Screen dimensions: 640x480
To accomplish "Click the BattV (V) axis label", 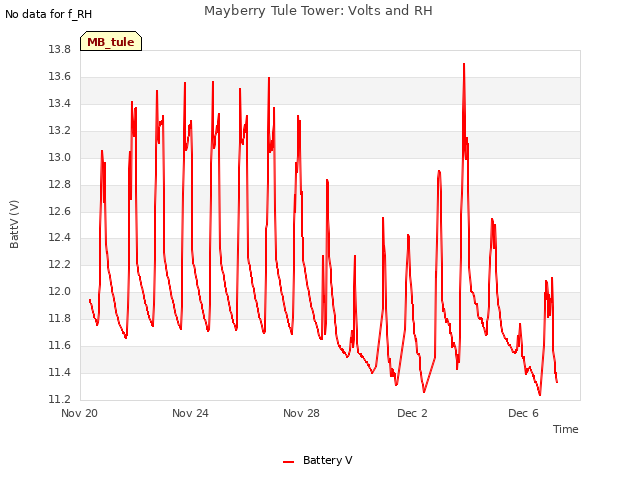I will (14, 224).
